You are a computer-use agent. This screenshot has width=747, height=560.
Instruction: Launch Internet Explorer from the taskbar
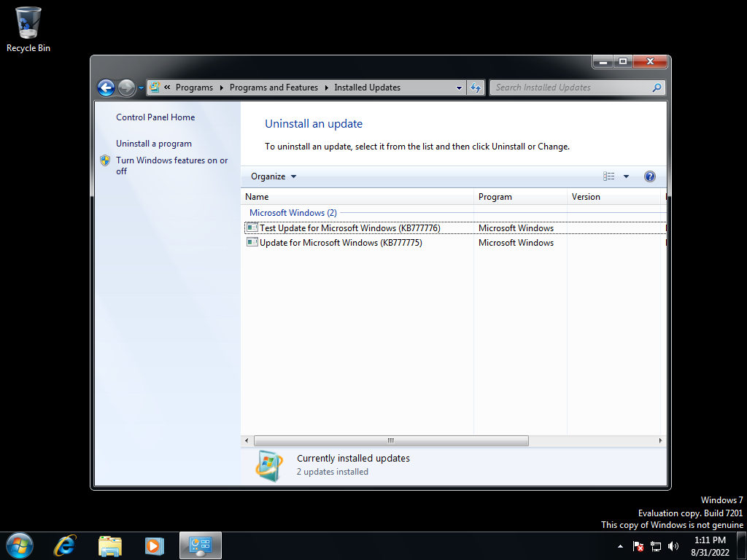(x=65, y=545)
